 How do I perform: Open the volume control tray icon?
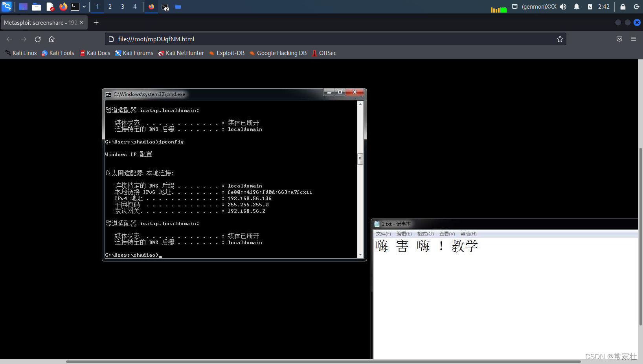click(563, 7)
